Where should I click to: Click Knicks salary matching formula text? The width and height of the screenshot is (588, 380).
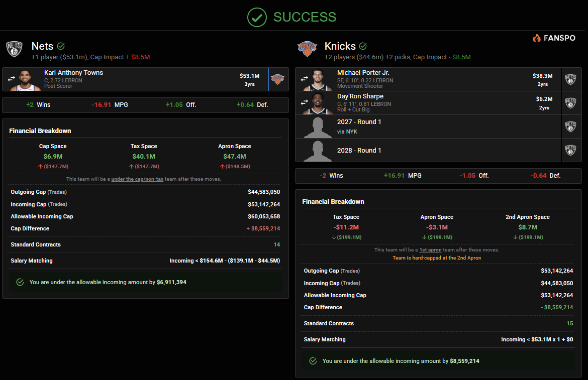tap(537, 339)
